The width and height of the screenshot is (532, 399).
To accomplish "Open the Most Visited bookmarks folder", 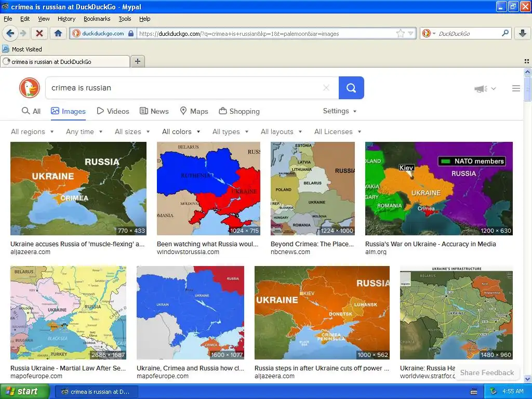I will 22,49.
